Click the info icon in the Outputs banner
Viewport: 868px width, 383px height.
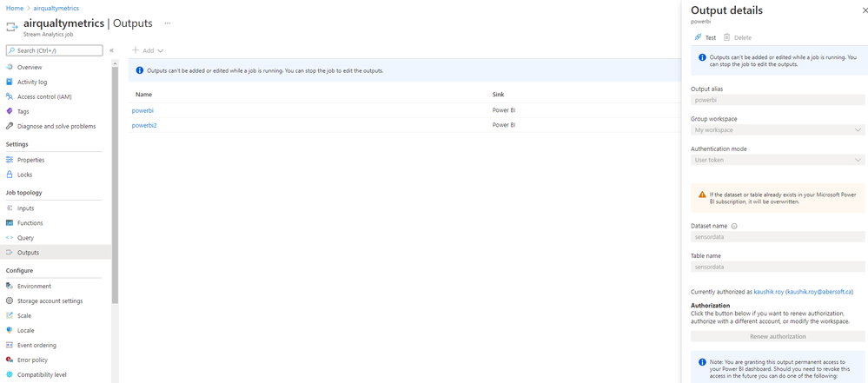(x=140, y=71)
